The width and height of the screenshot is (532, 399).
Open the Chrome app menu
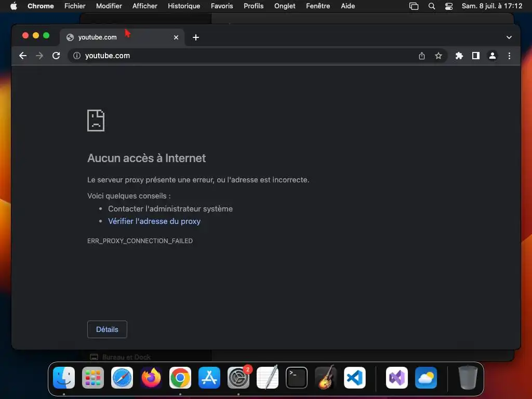pos(41,6)
